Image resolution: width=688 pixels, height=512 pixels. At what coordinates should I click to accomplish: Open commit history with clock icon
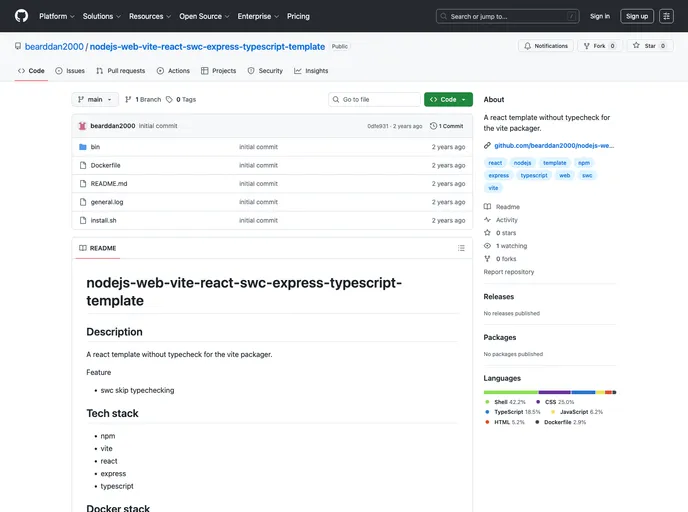[x=446, y=126]
